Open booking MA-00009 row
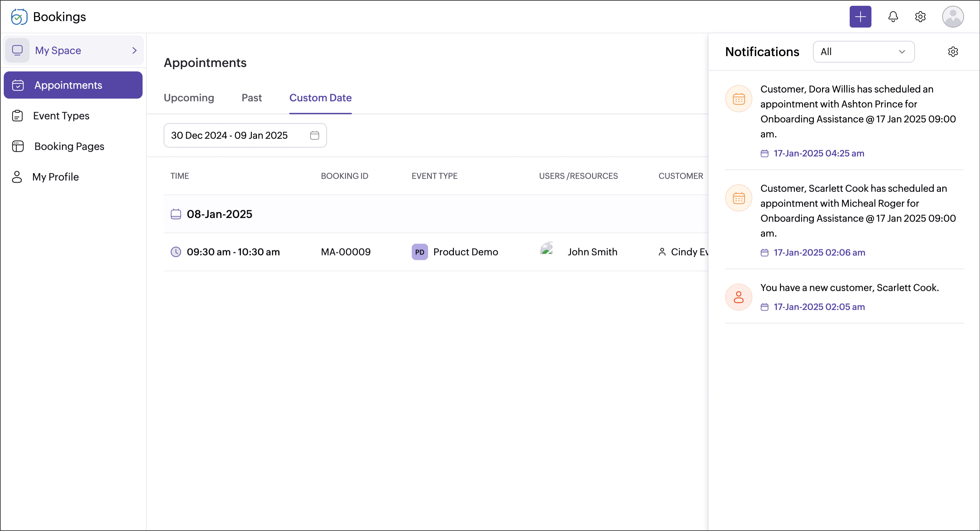This screenshot has height=531, width=980. coord(345,252)
